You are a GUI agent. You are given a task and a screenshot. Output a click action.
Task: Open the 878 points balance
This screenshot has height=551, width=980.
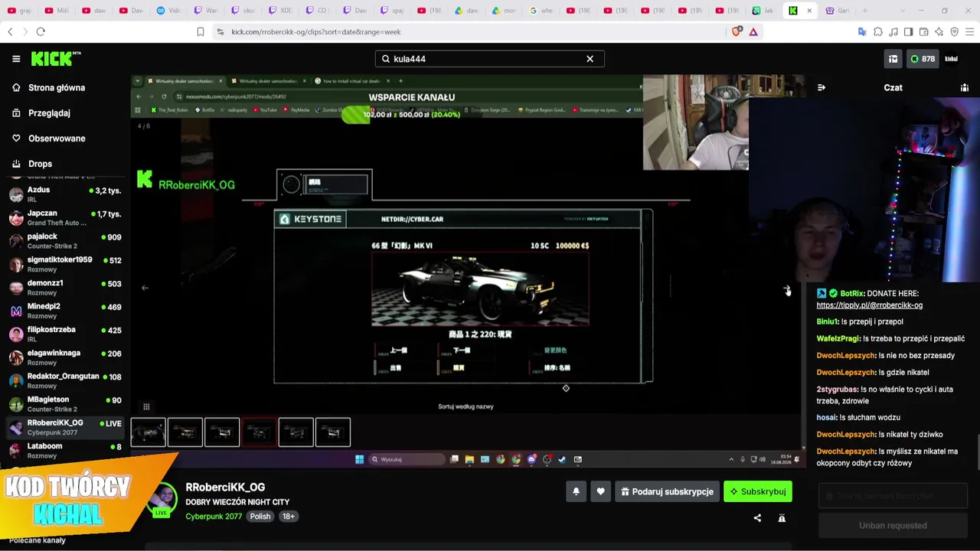point(923,59)
